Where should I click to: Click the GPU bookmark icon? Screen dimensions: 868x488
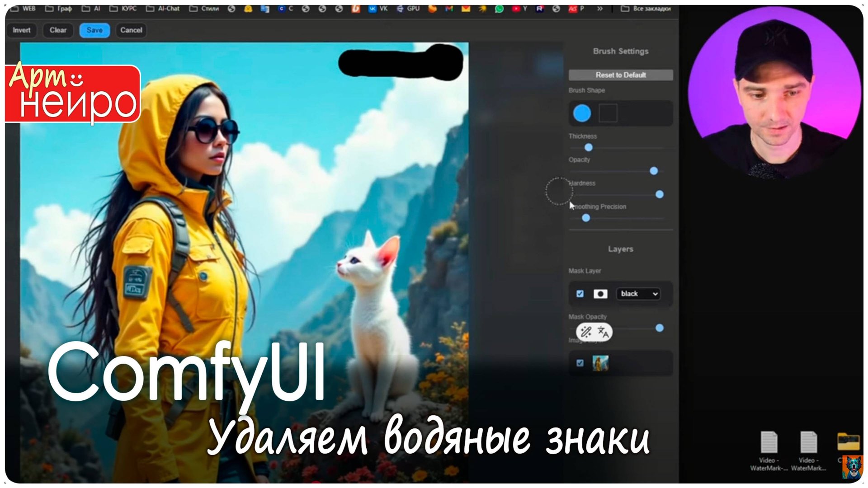tap(401, 8)
